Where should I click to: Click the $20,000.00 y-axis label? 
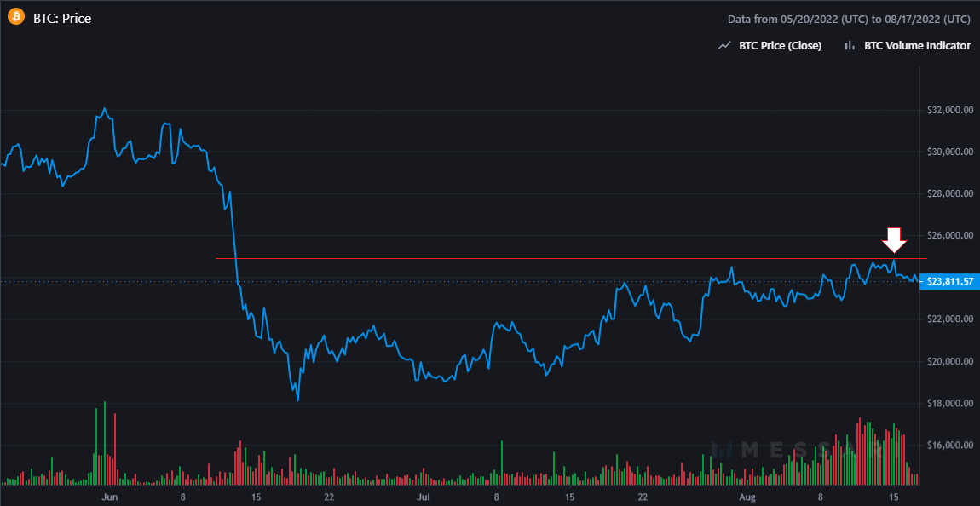click(949, 361)
